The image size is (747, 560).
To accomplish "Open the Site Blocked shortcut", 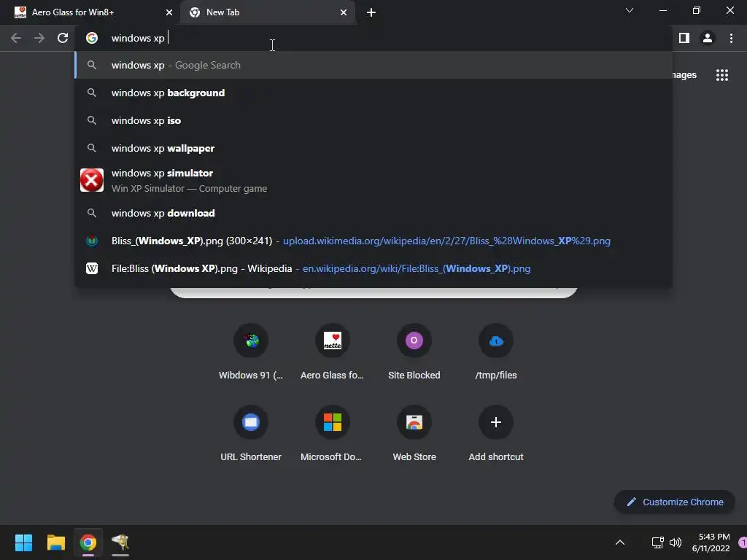I will click(414, 352).
